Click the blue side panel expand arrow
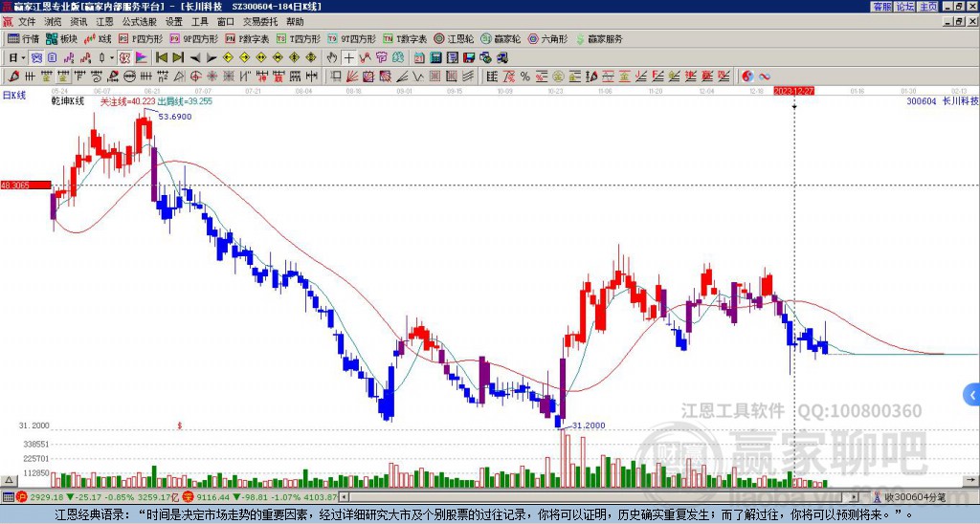The height and width of the screenshot is (524, 980). pos(972,395)
